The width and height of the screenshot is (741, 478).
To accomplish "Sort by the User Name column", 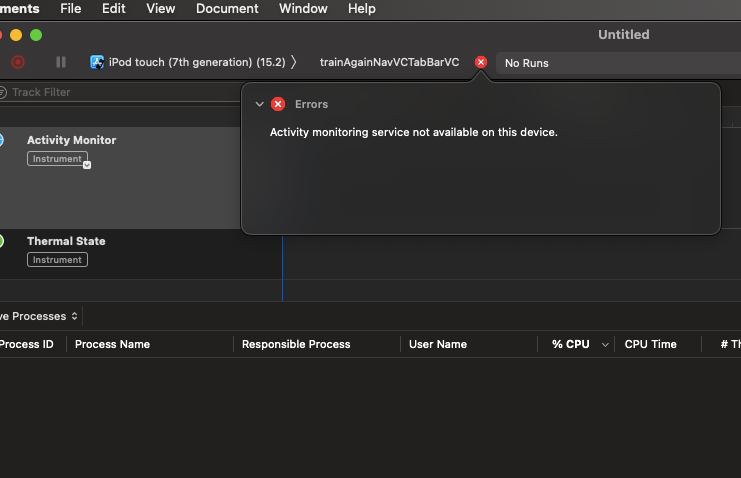I will click(x=438, y=344).
